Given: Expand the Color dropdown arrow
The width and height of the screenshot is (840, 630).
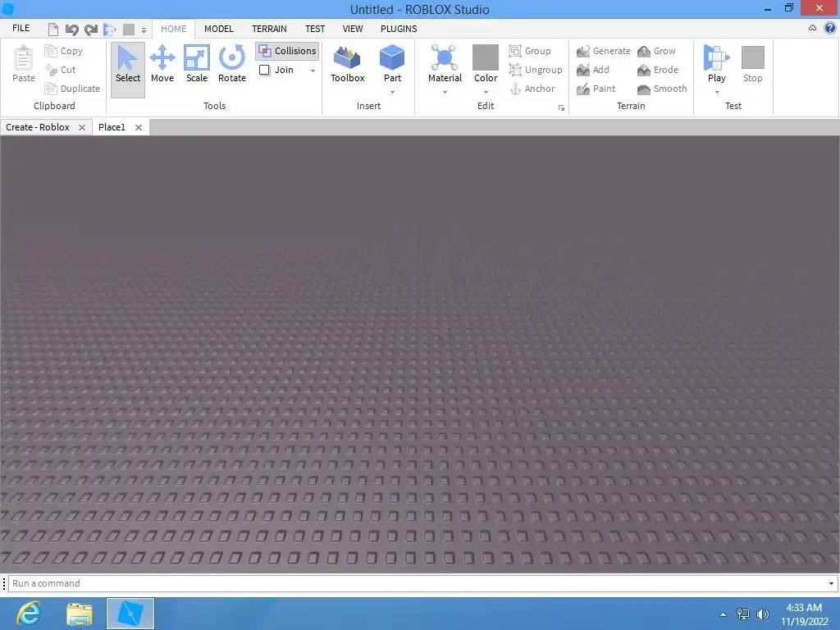Looking at the screenshot, I should (x=486, y=92).
